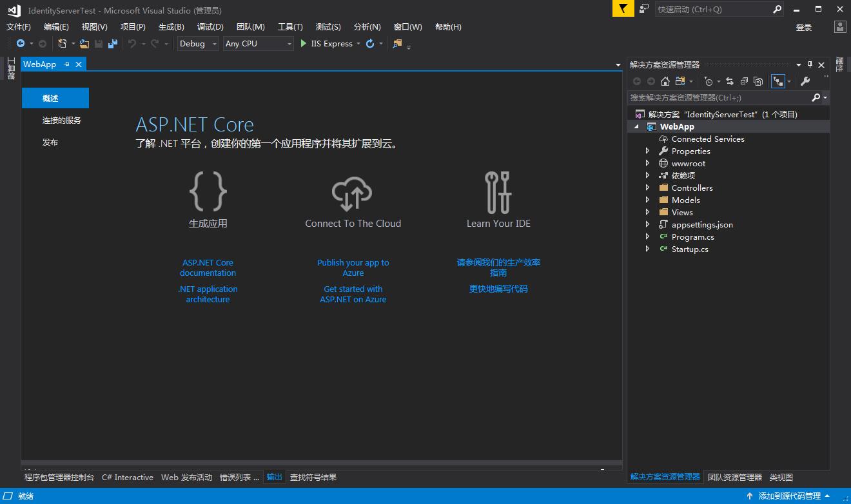Open the Debug configuration dropdown
851x504 pixels.
(x=199, y=44)
